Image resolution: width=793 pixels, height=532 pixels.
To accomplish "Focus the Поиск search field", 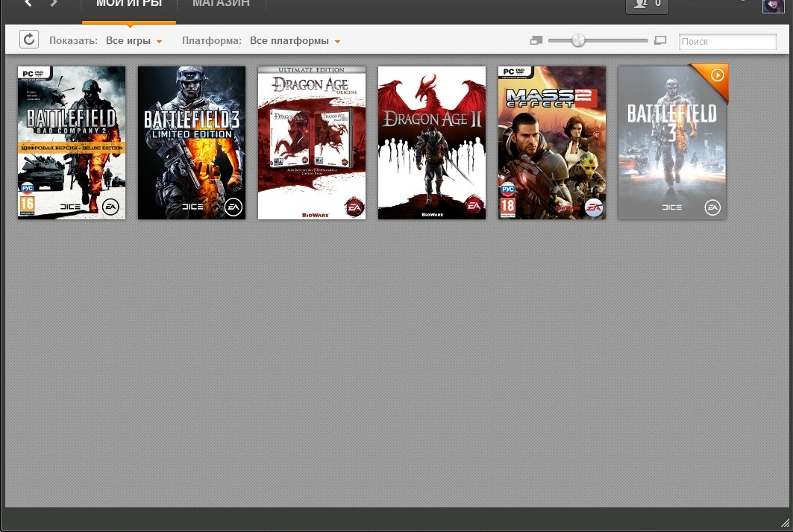I will pyautogui.click(x=728, y=42).
